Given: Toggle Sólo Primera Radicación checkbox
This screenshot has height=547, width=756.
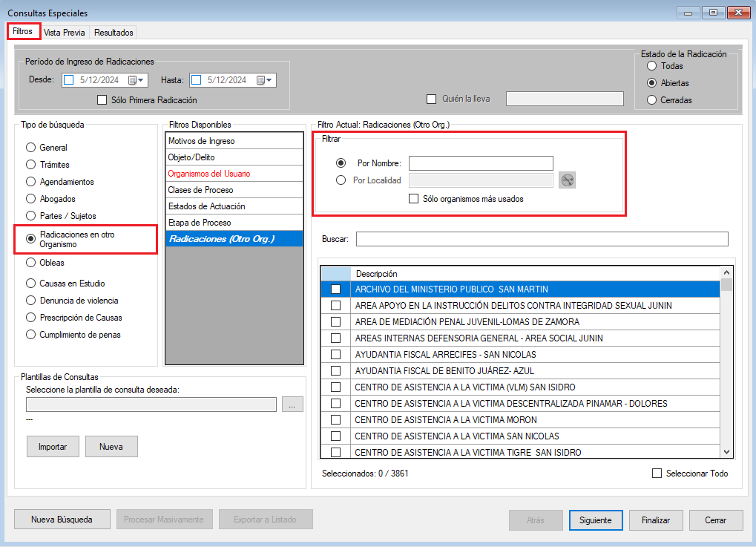Looking at the screenshot, I should pos(102,100).
